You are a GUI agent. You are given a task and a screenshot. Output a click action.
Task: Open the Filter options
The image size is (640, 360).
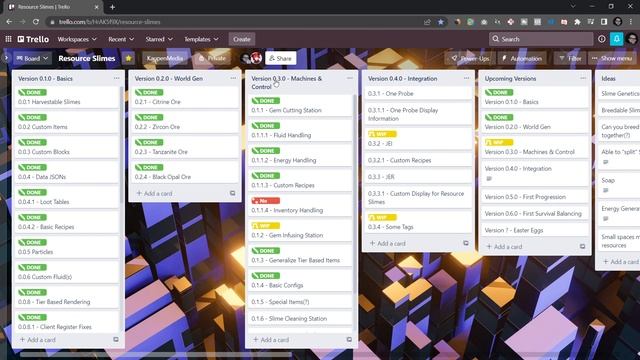click(x=570, y=58)
